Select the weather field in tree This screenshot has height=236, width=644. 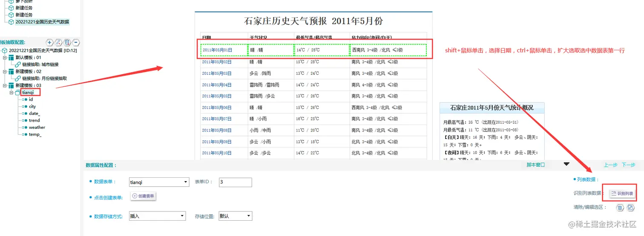point(37,127)
